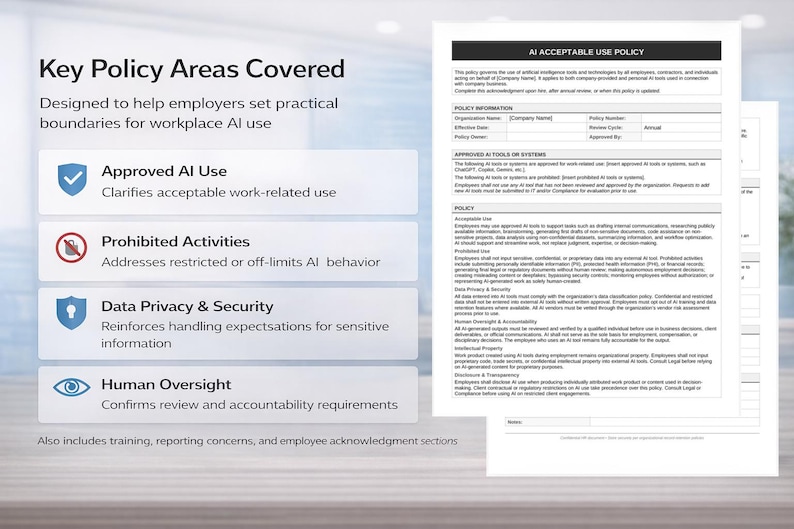
Task: Select the Human Oversight heading
Action: (166, 384)
